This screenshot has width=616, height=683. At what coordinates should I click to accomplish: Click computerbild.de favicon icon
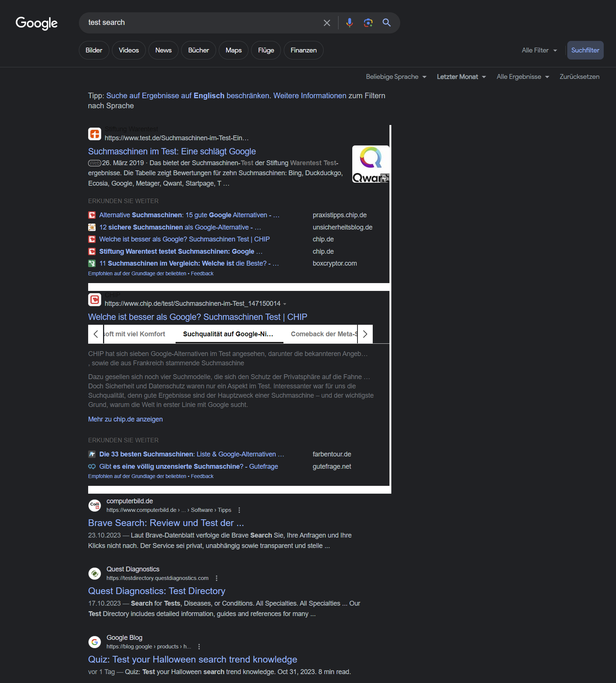pos(95,505)
